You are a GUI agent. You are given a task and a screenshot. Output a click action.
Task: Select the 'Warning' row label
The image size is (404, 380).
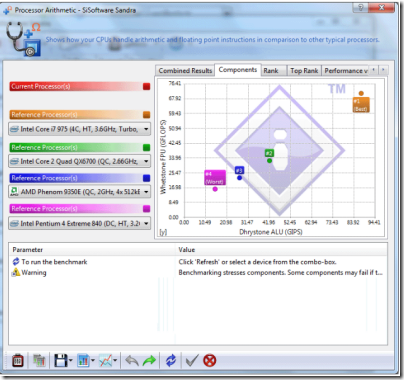click(34, 273)
